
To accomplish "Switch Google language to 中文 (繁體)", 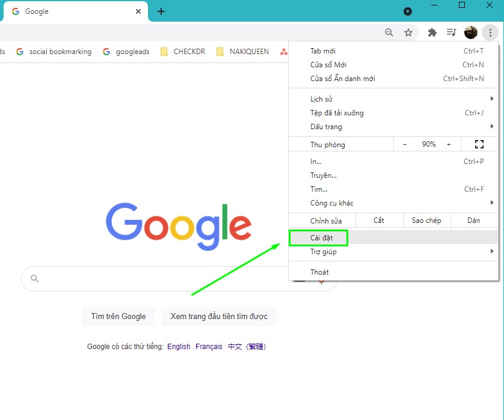I will click(247, 347).
